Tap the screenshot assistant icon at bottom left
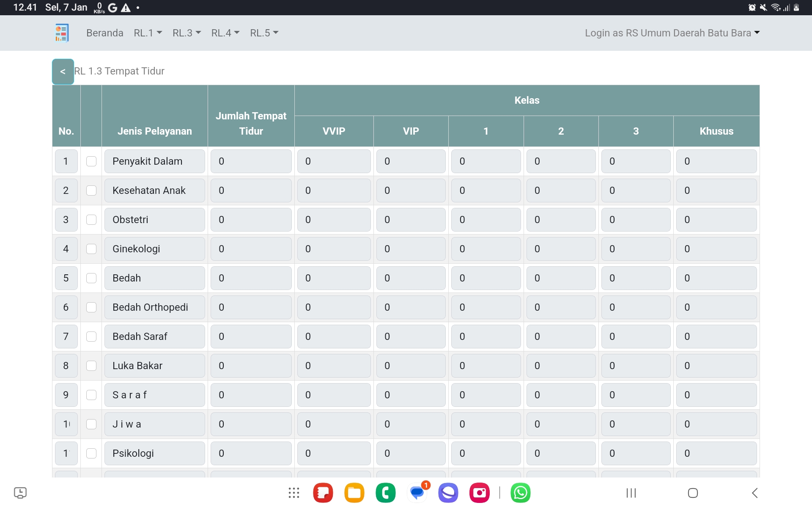Viewport: 812px width, 508px height. click(20, 493)
